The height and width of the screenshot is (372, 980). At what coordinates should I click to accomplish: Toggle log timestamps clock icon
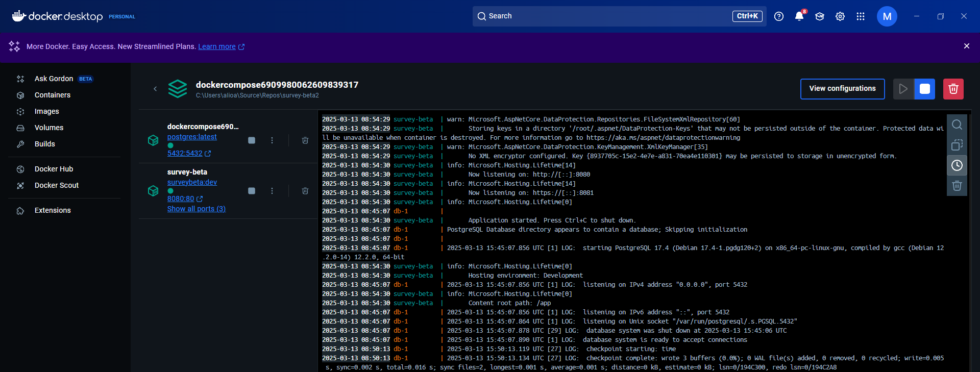coord(957,165)
